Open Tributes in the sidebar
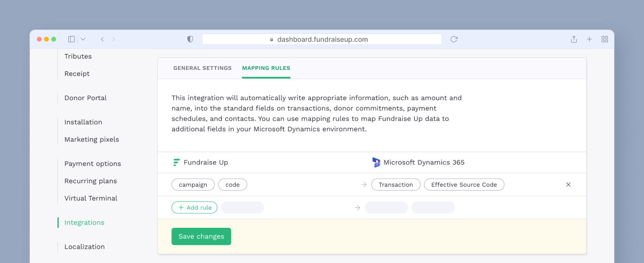Image resolution: width=644 pixels, height=263 pixels. pos(78,56)
